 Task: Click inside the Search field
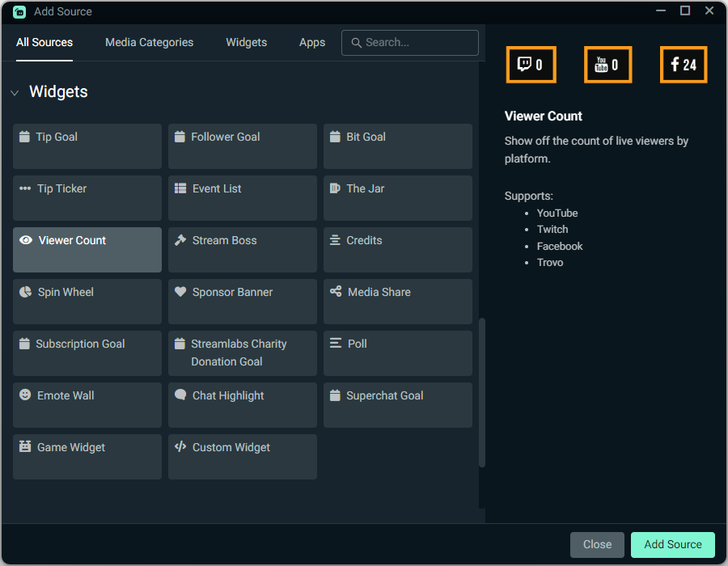coord(410,42)
